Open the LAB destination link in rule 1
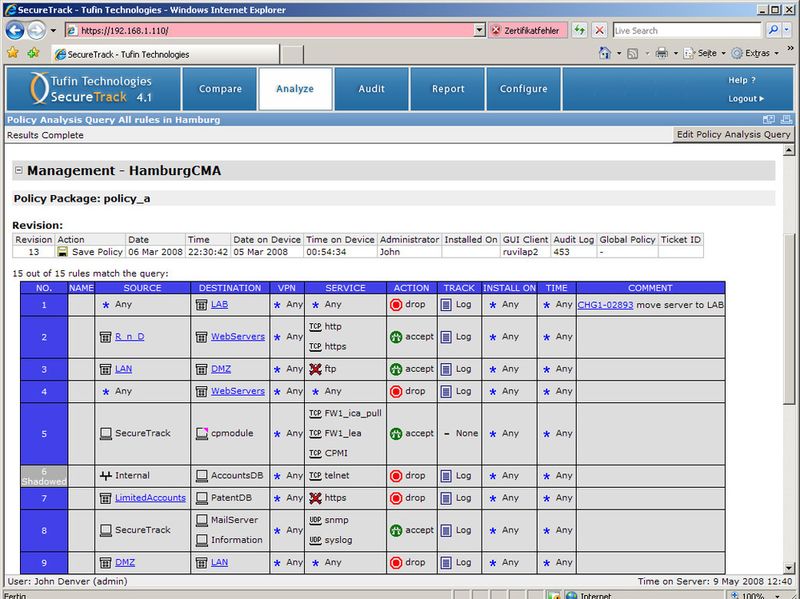This screenshot has height=599, width=800. (219, 305)
